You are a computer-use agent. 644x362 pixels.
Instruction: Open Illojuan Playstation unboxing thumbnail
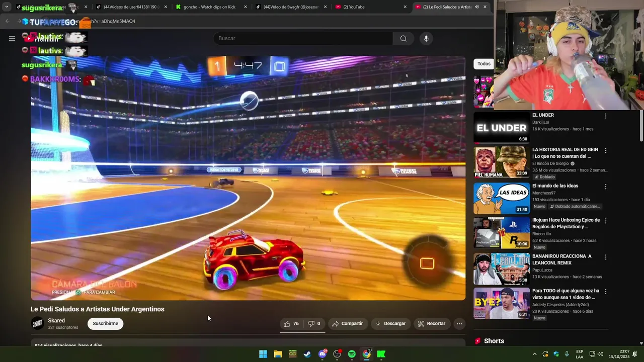click(x=502, y=233)
